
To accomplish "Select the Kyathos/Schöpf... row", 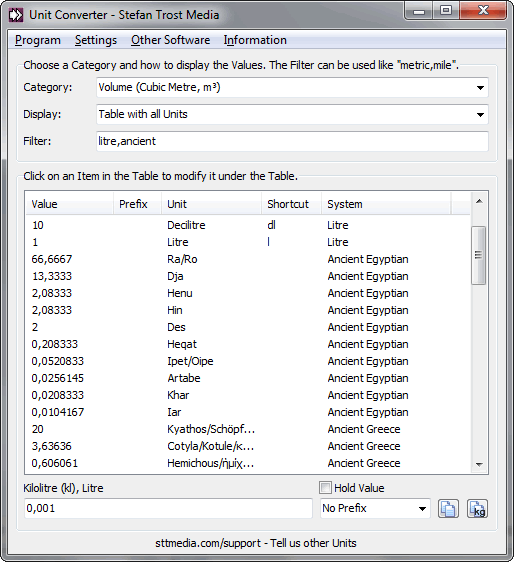I will tap(248, 429).
